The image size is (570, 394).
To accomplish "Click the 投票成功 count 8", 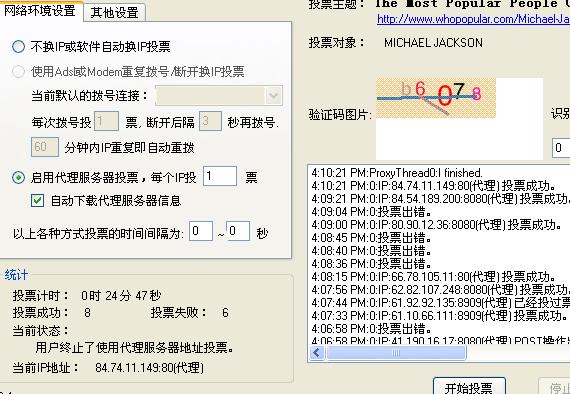I will click(87, 313).
